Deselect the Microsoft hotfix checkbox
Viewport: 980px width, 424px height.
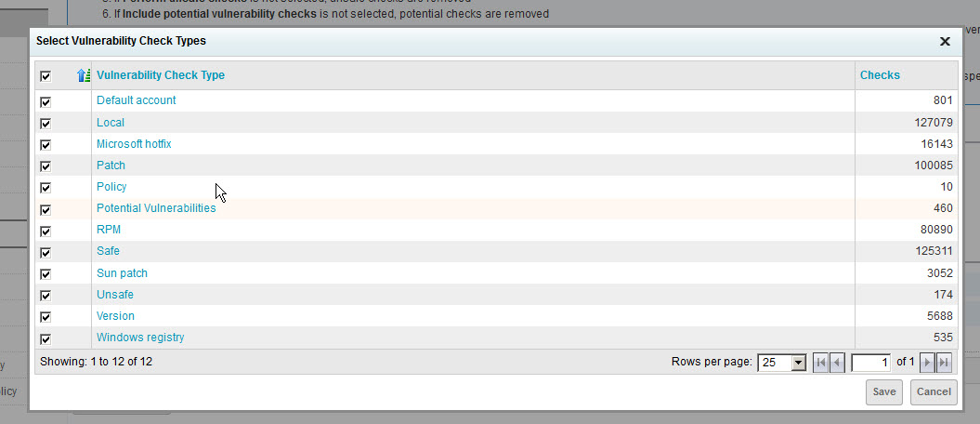point(46,145)
